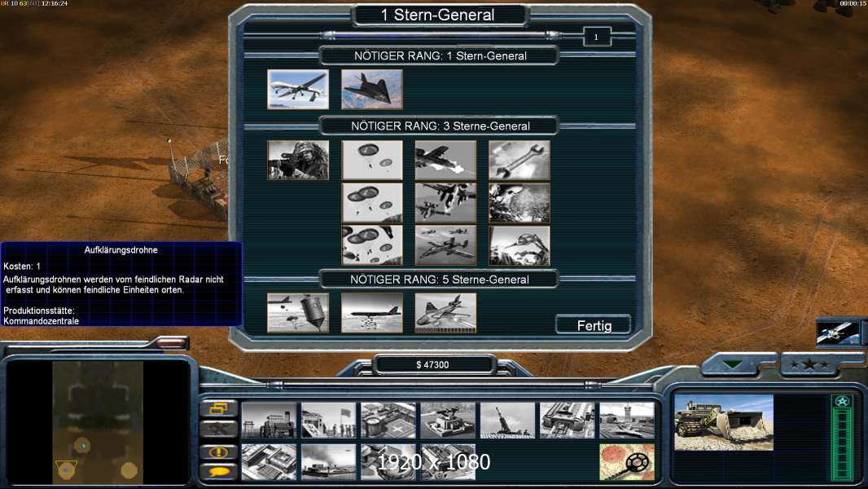Activate the mine detector clearing command

(627, 462)
